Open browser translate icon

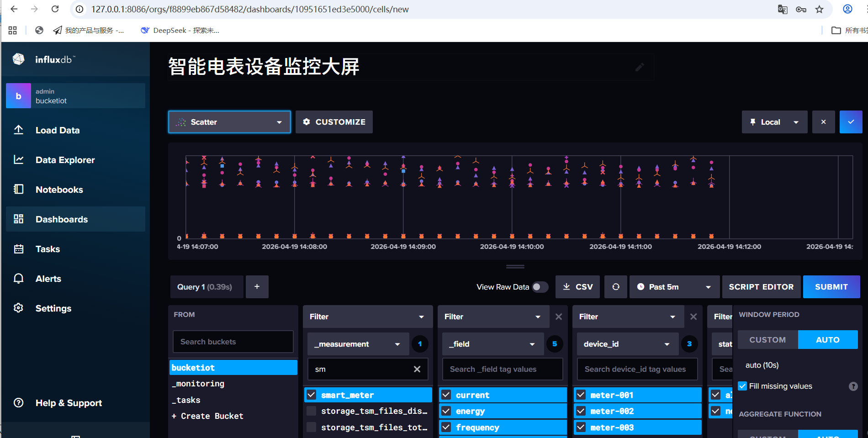coord(783,9)
